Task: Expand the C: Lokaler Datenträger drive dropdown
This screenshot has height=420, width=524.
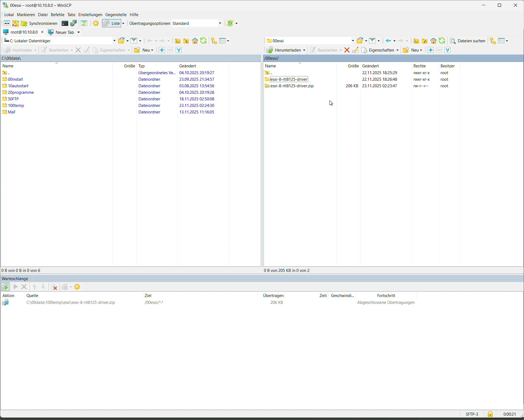Action: coord(114,41)
